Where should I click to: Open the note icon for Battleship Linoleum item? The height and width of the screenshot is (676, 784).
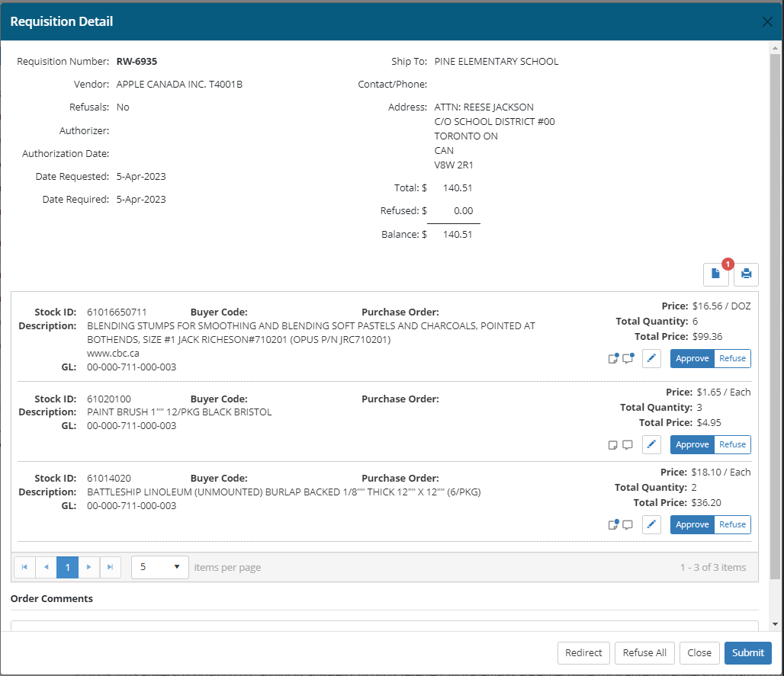613,524
